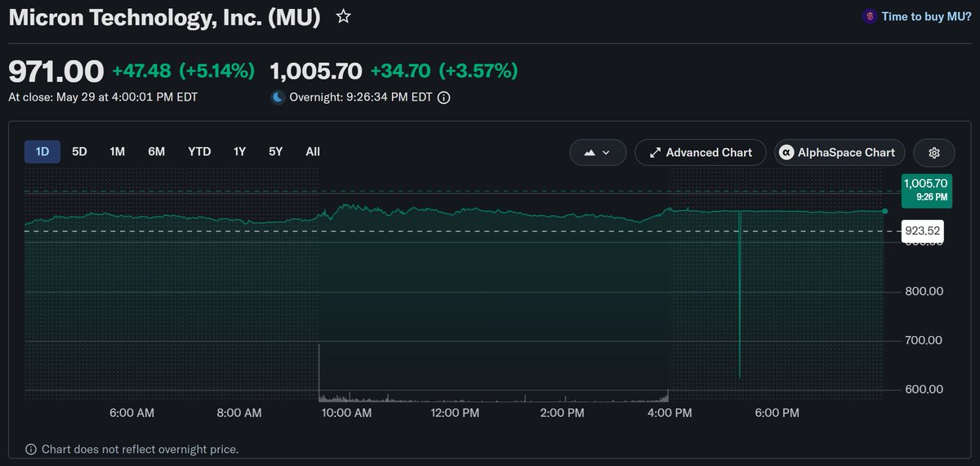Star MU to add to watchlist
980x466 pixels.
[344, 16]
